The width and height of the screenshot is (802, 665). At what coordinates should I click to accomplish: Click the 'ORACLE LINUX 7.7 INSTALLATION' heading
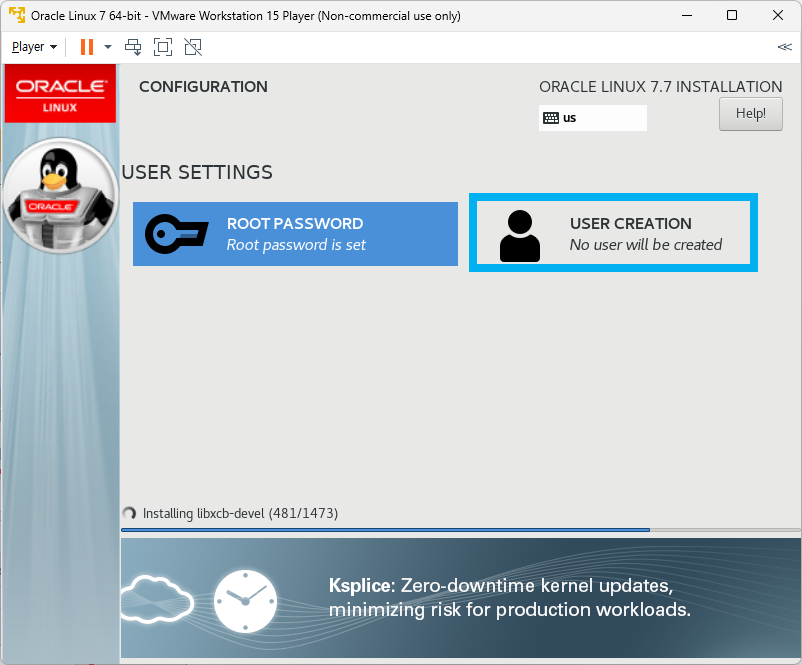click(660, 86)
